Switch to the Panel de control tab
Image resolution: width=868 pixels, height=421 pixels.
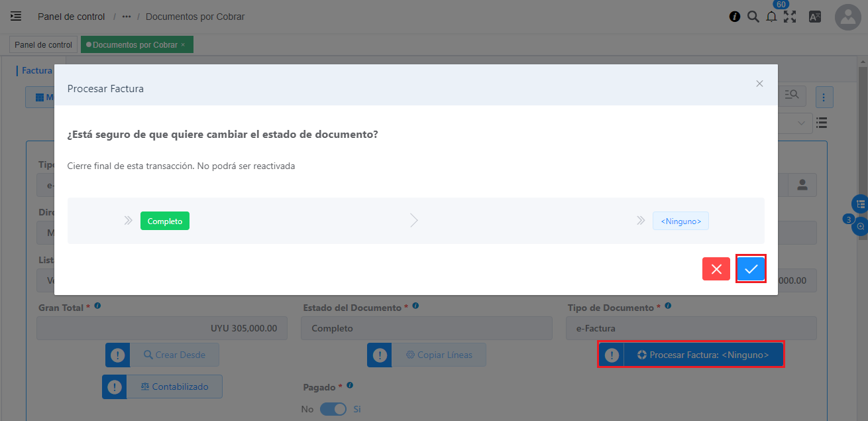coord(43,45)
